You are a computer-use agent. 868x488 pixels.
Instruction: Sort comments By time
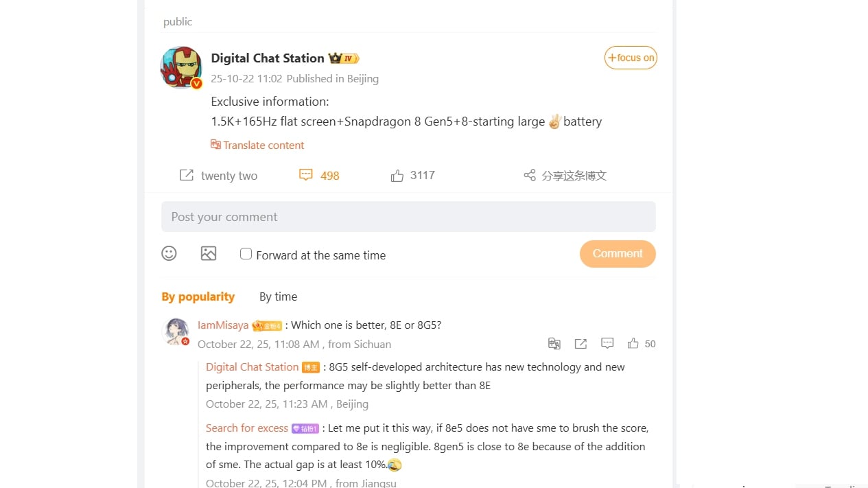(278, 297)
